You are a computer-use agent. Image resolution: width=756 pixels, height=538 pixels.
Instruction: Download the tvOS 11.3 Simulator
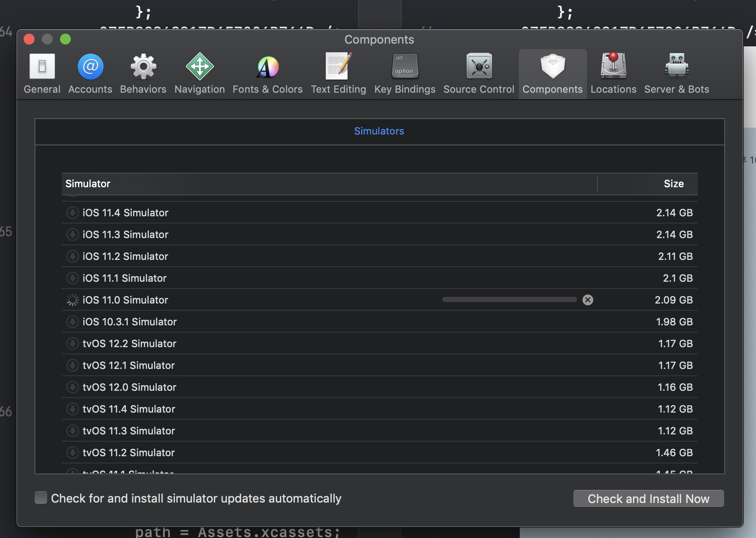pos(72,431)
